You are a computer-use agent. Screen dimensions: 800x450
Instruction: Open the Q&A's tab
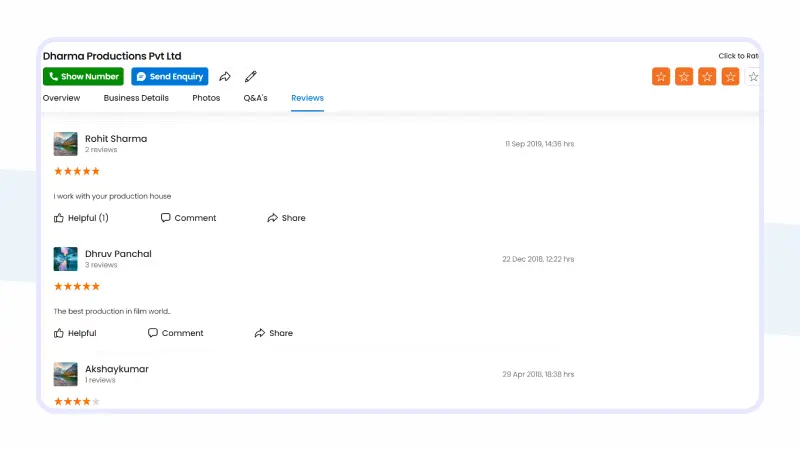[255, 98]
